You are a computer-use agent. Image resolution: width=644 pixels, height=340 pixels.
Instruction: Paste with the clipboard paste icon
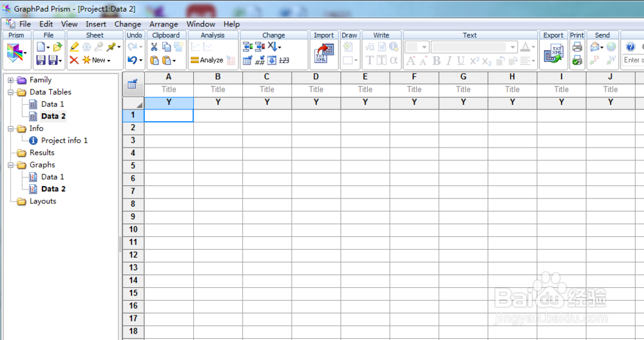coord(154,61)
